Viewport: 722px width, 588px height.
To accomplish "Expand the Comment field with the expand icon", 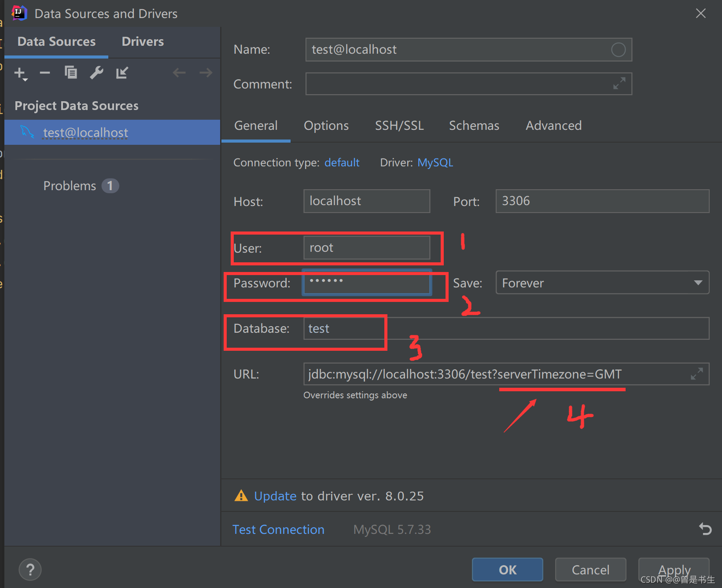I will point(619,83).
